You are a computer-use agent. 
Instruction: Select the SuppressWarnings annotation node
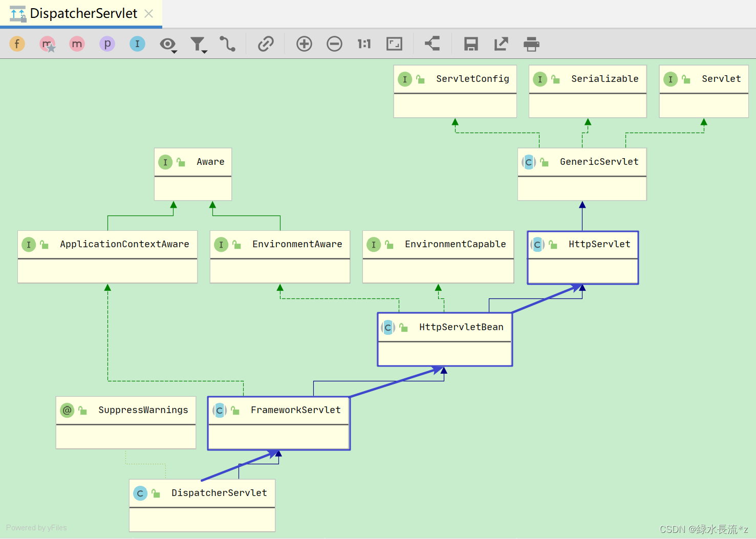[126, 423]
